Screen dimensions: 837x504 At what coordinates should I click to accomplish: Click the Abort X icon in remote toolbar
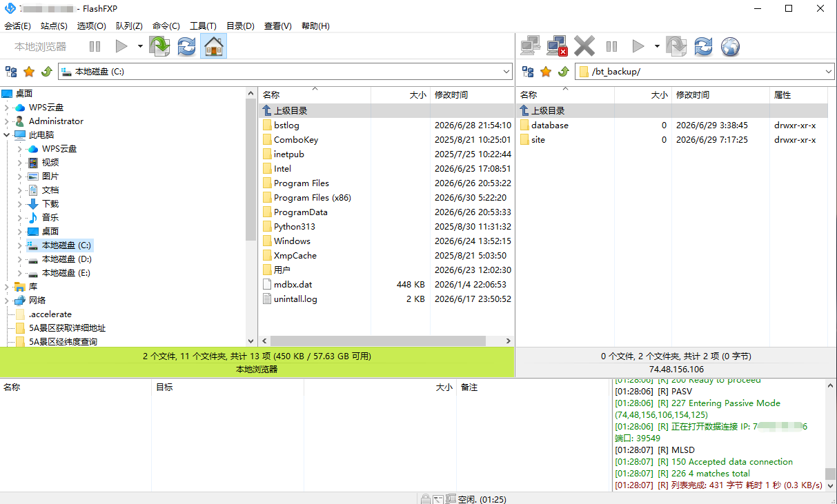[584, 46]
